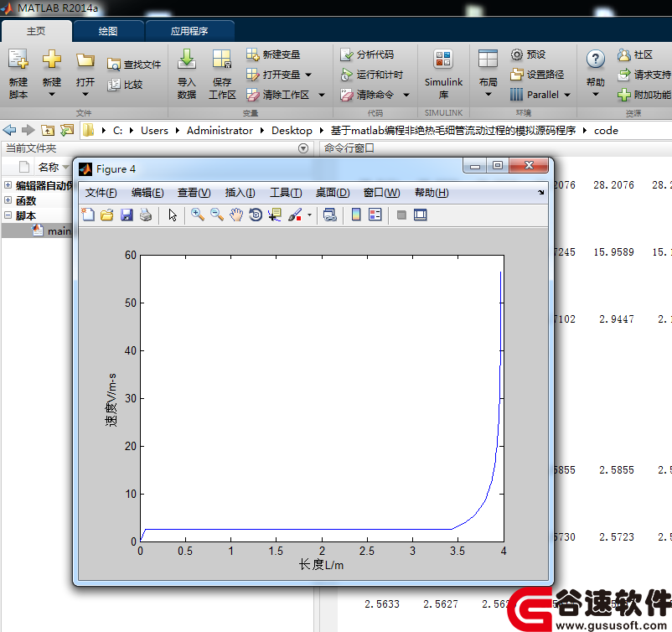Click the Open (打开) folder icon
Image resolution: width=672 pixels, height=632 pixels.
coord(85,60)
